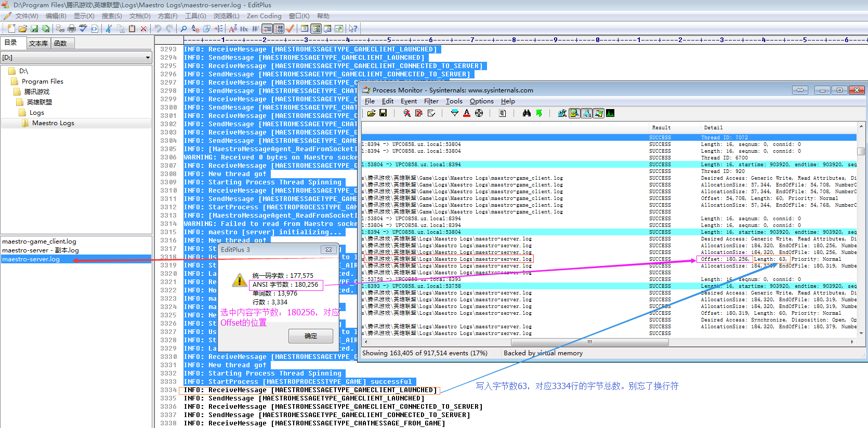Toggle show network activity in Process Monitor
This screenshot has height=428, width=868.
click(586, 113)
